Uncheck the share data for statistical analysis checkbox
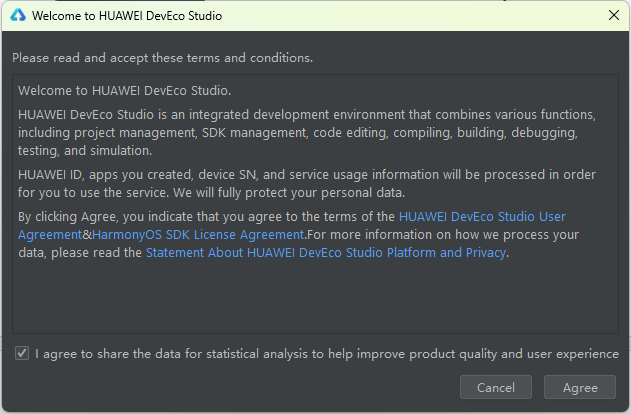Viewport: 631px width, 414px height. tap(22, 354)
